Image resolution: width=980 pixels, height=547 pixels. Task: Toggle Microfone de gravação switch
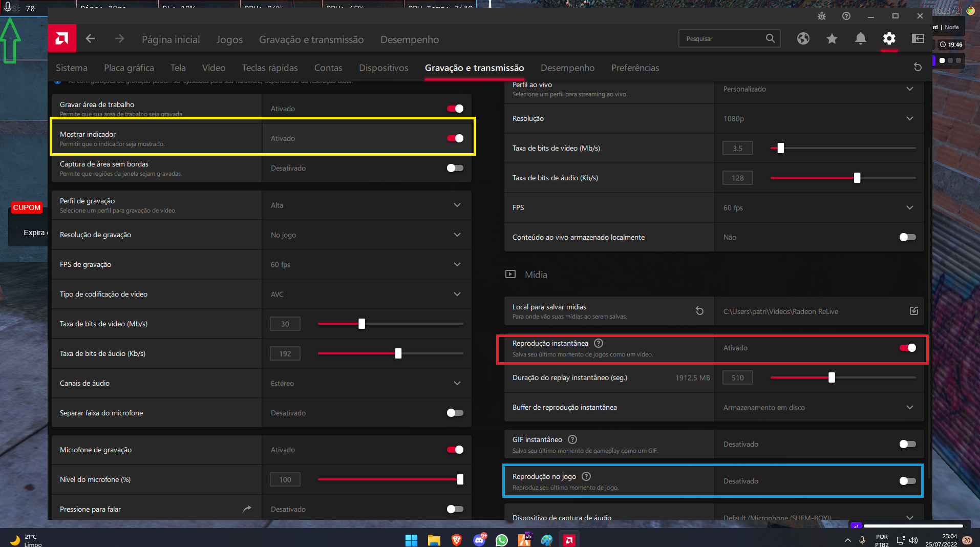455,450
